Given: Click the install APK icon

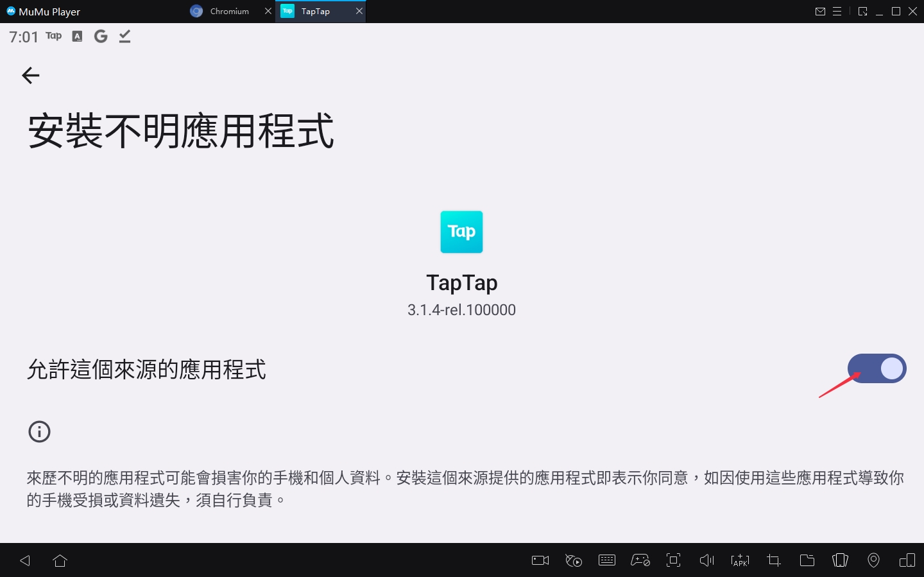Looking at the screenshot, I should (x=740, y=560).
